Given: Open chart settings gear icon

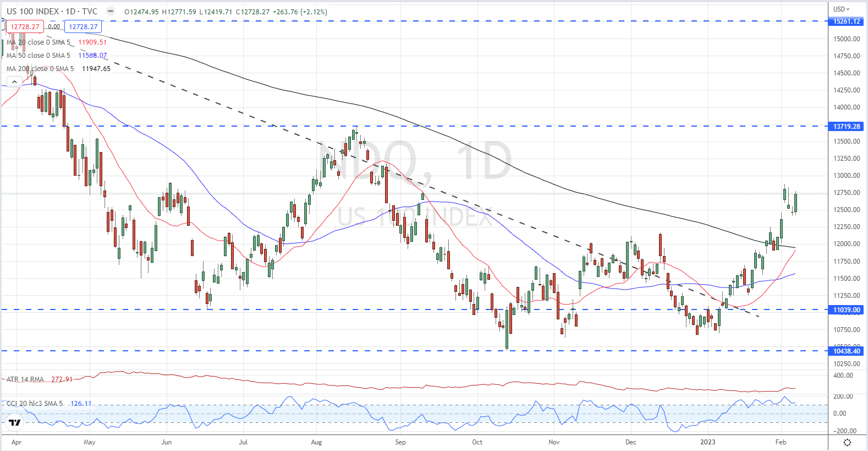Looking at the screenshot, I should click(x=847, y=442).
